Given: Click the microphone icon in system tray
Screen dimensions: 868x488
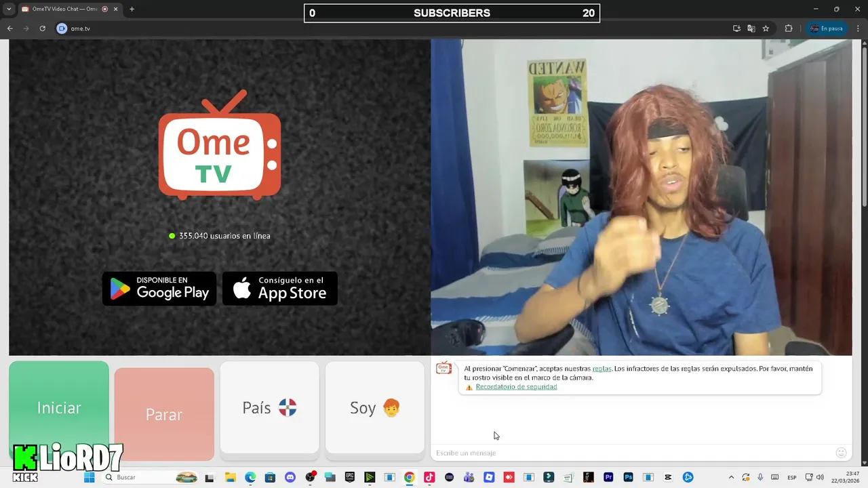Looking at the screenshot, I should click(760, 477).
